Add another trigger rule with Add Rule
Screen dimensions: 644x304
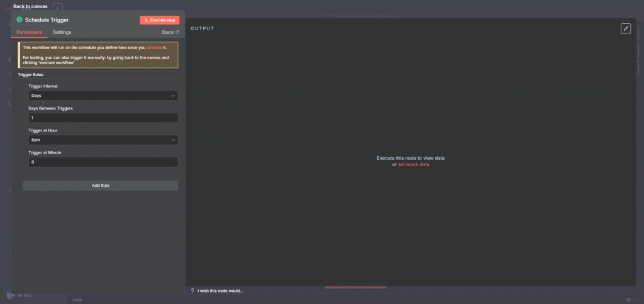point(101,186)
